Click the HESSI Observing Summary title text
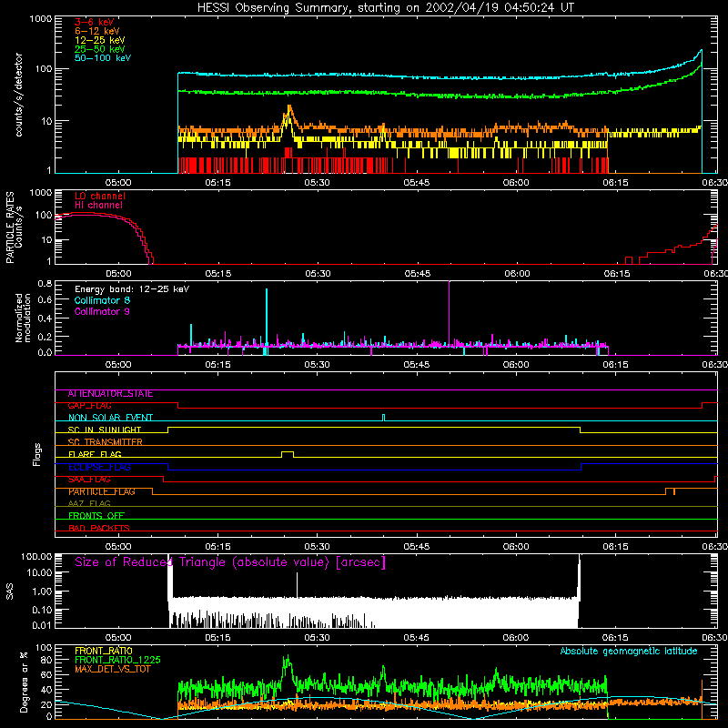 tap(386, 8)
